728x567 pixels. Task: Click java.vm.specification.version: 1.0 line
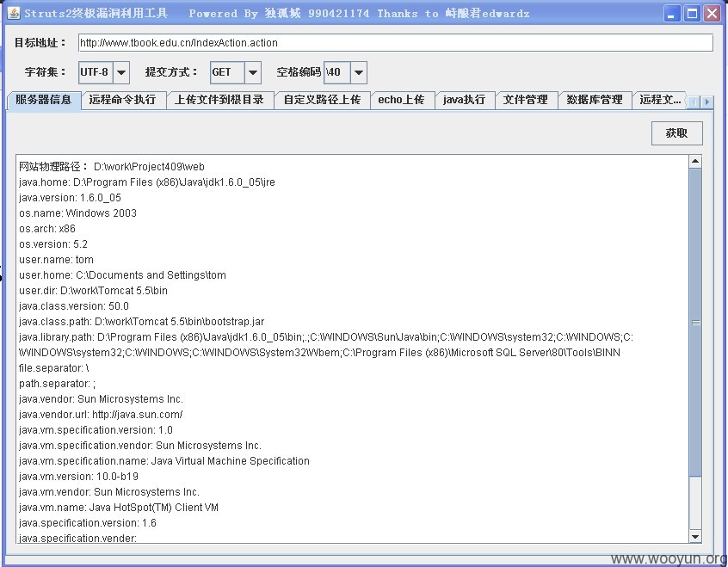click(x=96, y=430)
